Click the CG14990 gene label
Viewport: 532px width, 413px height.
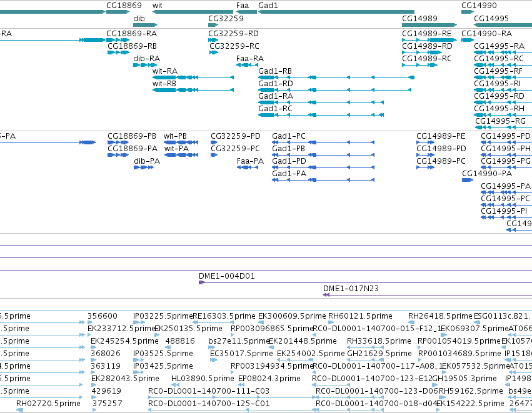(x=479, y=6)
